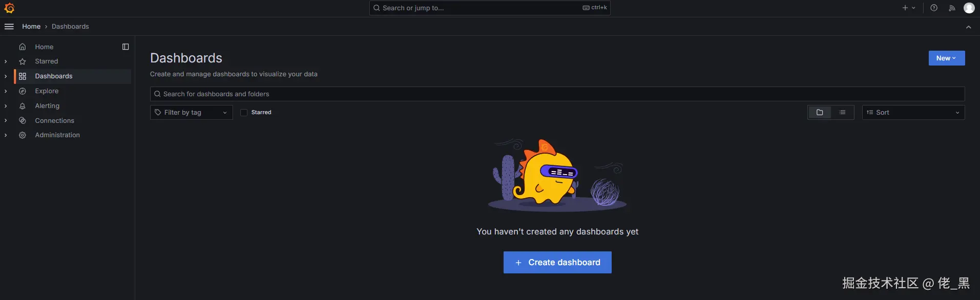Go to Home in the breadcrumb
This screenshot has width=980, height=300.
(31, 27)
